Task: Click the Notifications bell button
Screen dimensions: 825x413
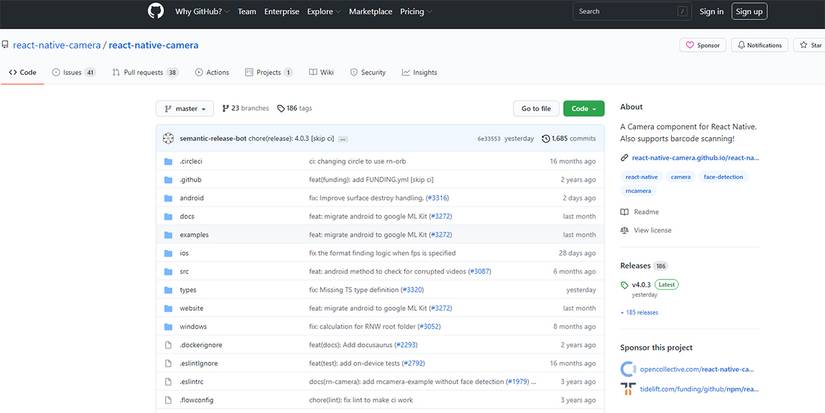Action: click(759, 45)
